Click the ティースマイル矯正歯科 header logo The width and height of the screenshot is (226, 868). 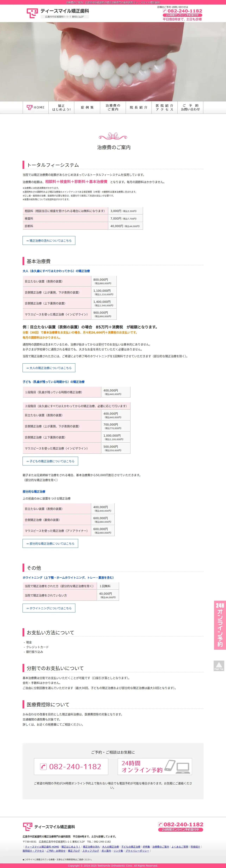coord(57,13)
